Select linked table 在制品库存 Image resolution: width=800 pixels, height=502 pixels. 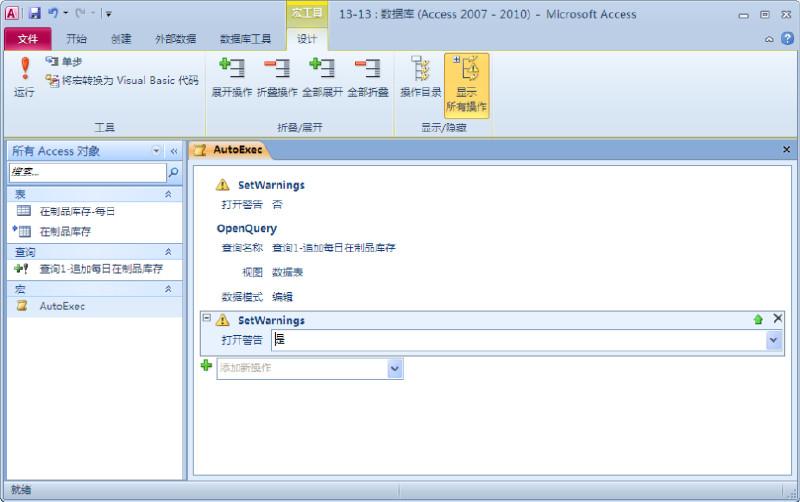[x=95, y=232]
